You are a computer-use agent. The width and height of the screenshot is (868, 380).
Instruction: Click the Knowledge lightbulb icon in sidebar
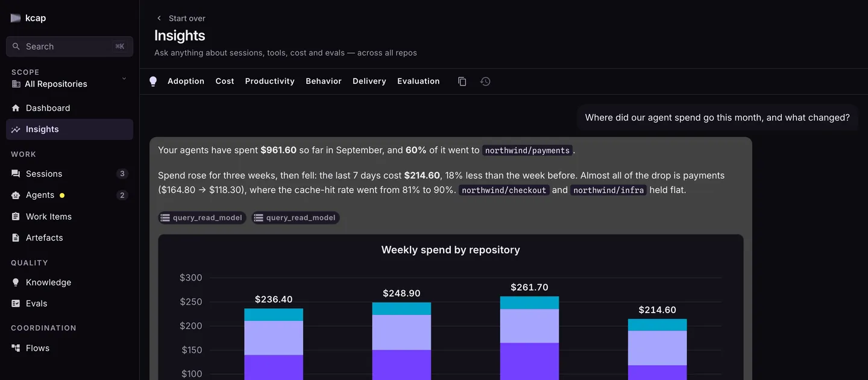pyautogui.click(x=16, y=282)
